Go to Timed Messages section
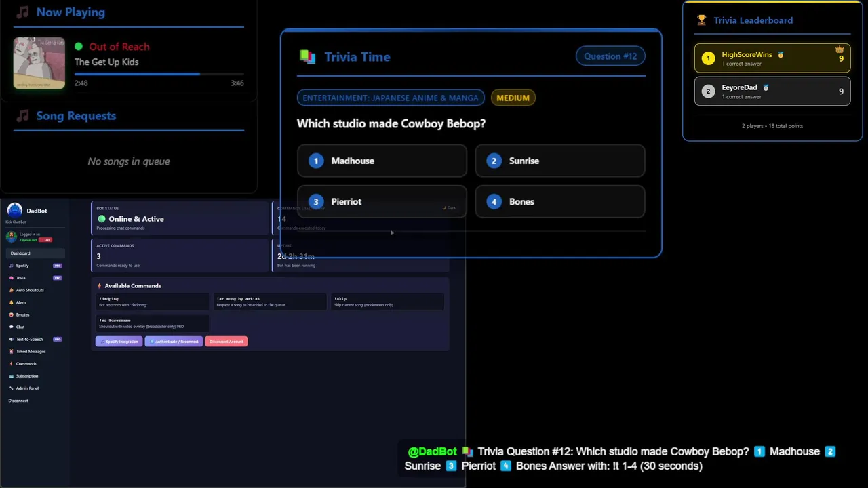Screen dimensions: 868x488 click(x=36, y=351)
